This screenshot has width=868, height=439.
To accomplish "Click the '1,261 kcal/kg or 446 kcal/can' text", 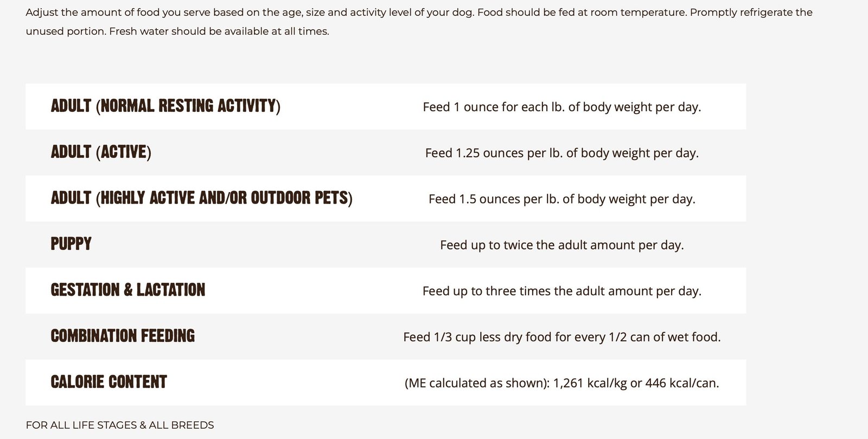I will click(x=636, y=383).
